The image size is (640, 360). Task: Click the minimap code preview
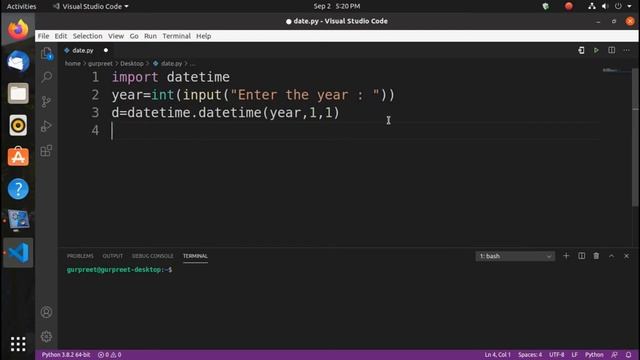611,71
